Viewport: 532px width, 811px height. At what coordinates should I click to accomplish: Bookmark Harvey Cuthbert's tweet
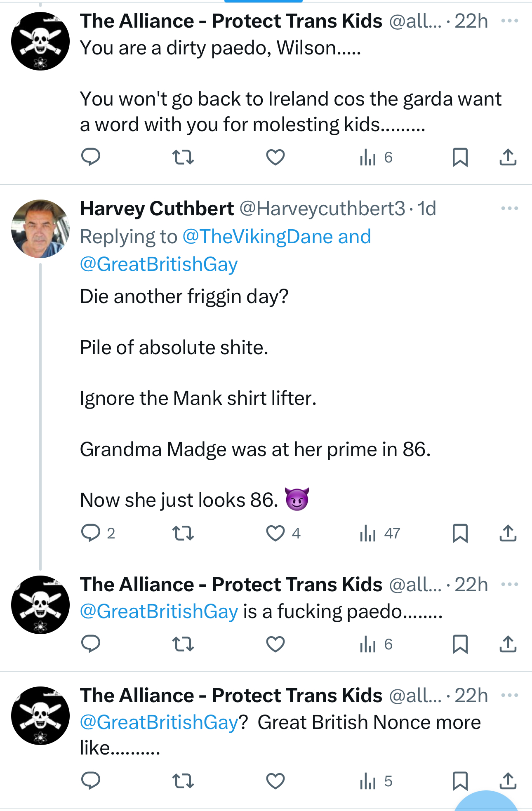[x=460, y=533]
